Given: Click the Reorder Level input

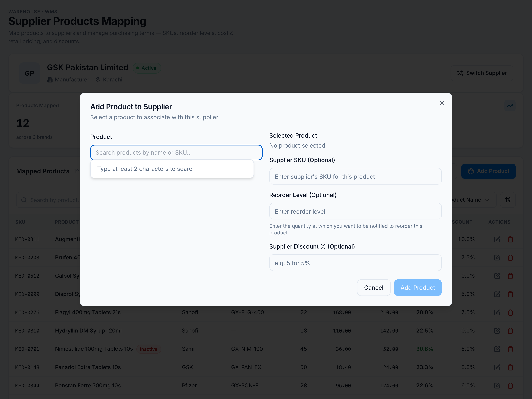Looking at the screenshot, I should 355,211.
